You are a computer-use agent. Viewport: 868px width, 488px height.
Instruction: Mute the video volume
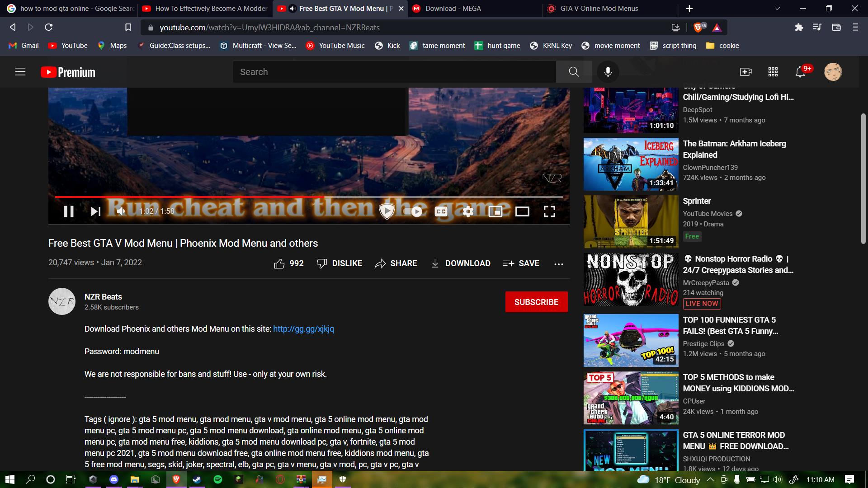[121, 211]
